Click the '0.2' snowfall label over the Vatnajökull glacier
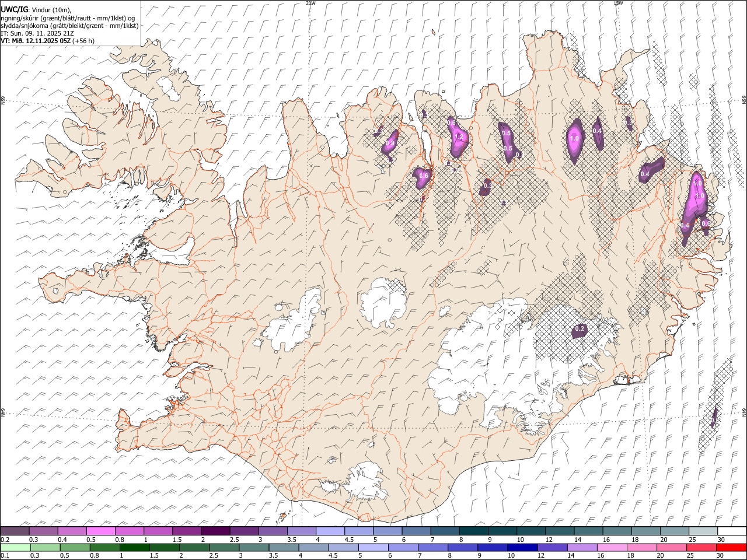747x560 pixels. (580, 329)
